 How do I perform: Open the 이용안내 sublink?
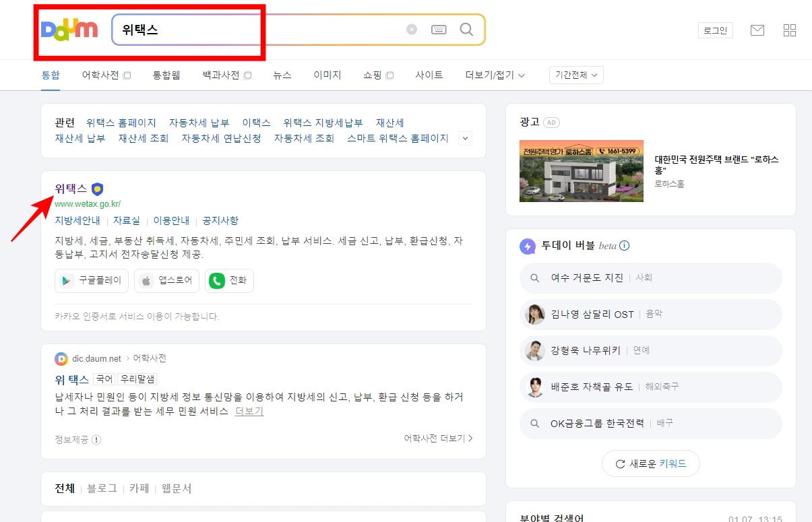tap(171, 220)
